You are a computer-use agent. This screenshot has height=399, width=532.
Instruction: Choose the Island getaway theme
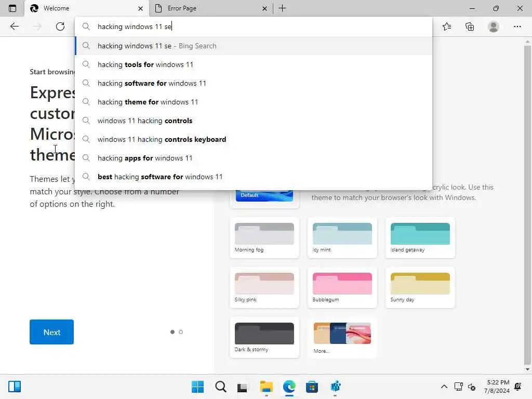pos(420,238)
